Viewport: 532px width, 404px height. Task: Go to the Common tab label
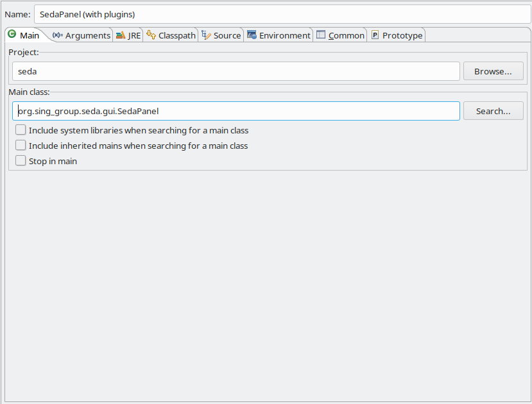(347, 36)
